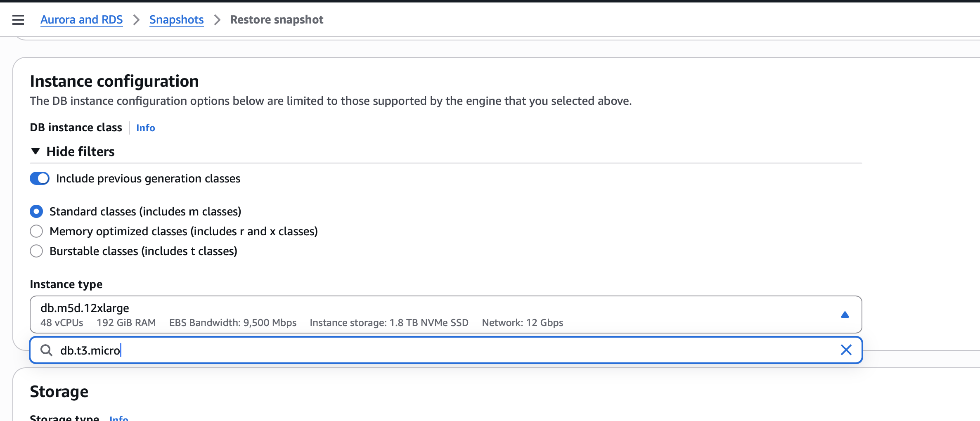980x421 pixels.
Task: Click the Instance configuration heading
Action: coord(114,81)
